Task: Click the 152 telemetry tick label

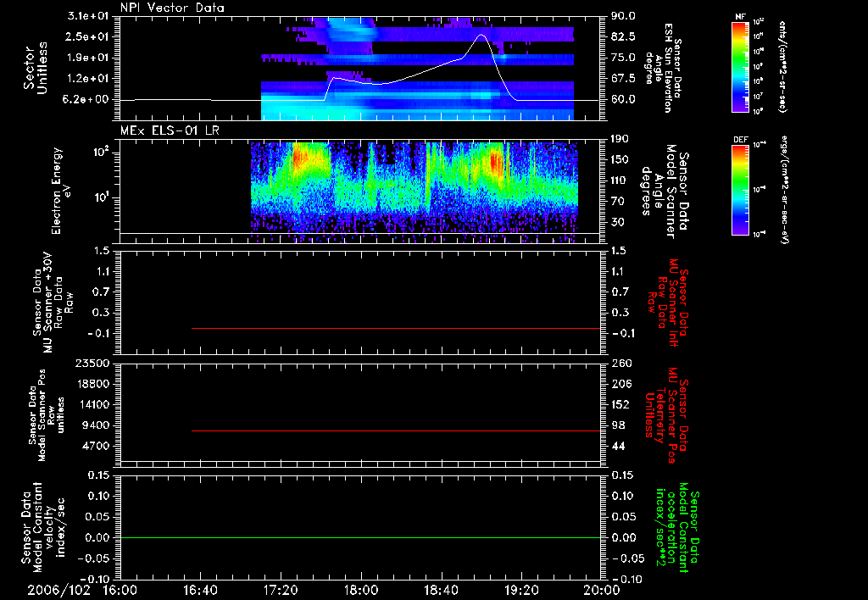Action: (x=620, y=404)
